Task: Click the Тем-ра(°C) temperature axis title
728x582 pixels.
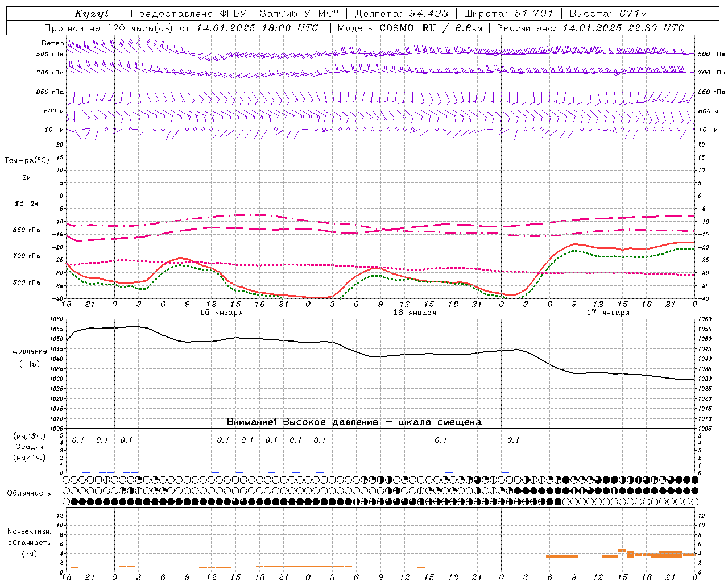Action: click(27, 161)
